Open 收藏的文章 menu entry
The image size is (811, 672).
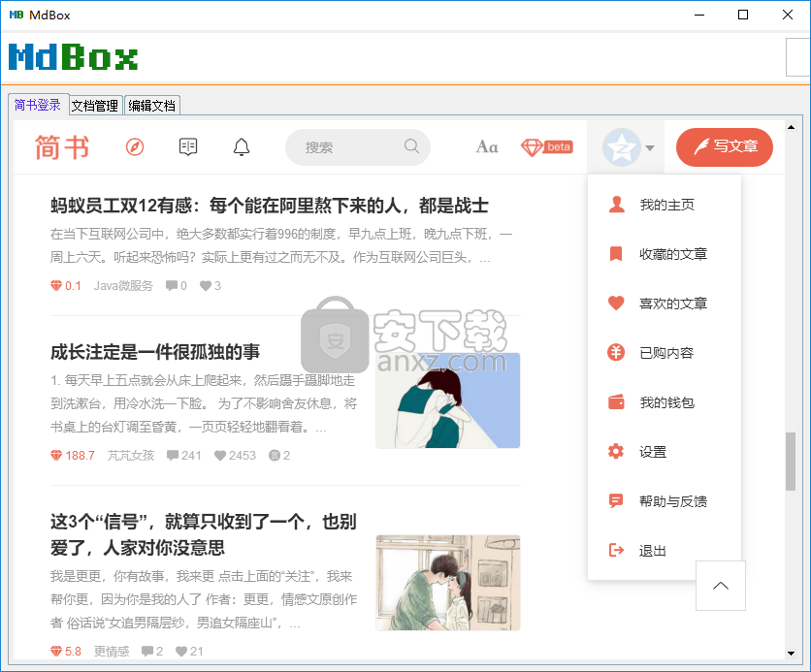pyautogui.click(x=672, y=254)
